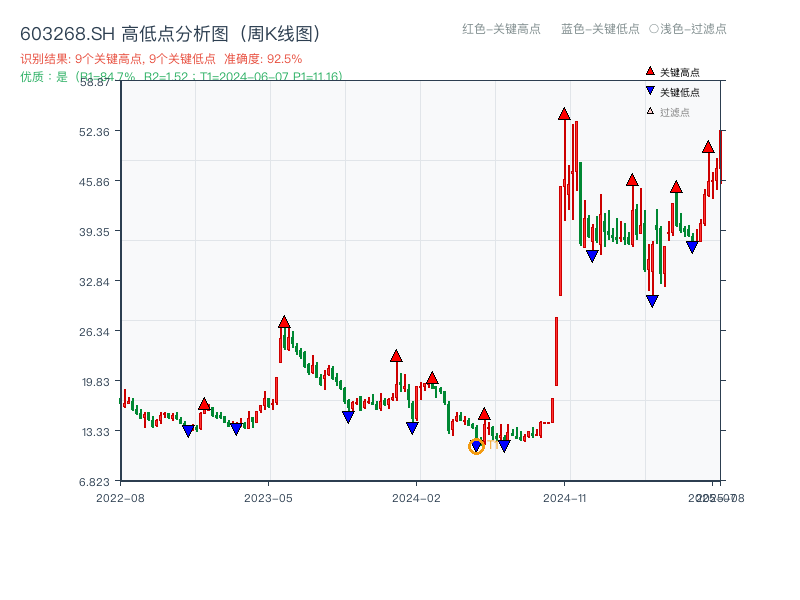Click the y-axis label 19.83
800x600 pixels.
(95, 382)
